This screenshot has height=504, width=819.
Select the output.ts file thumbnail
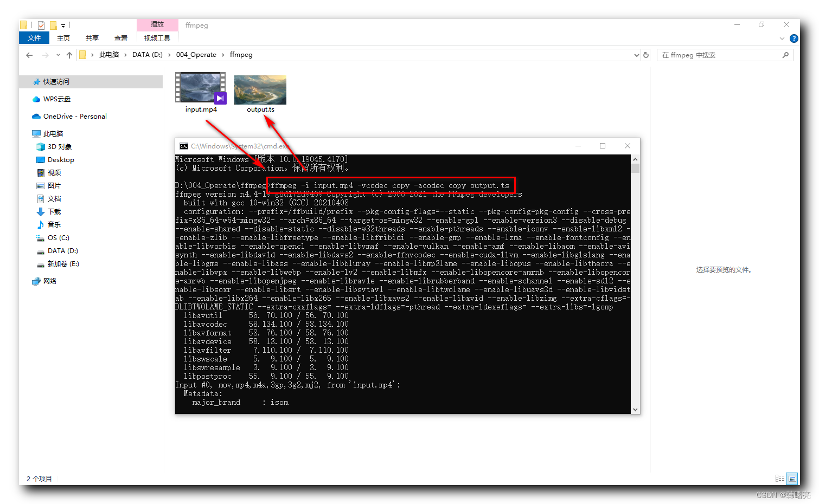(260, 90)
